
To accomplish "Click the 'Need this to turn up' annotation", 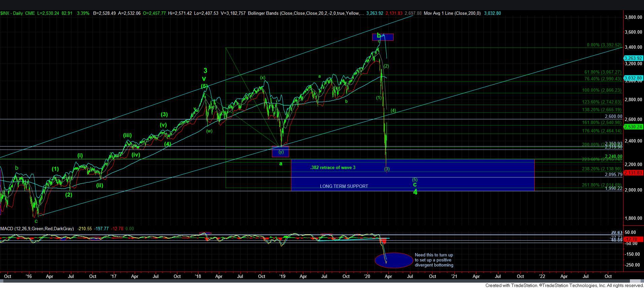I will point(434,260).
